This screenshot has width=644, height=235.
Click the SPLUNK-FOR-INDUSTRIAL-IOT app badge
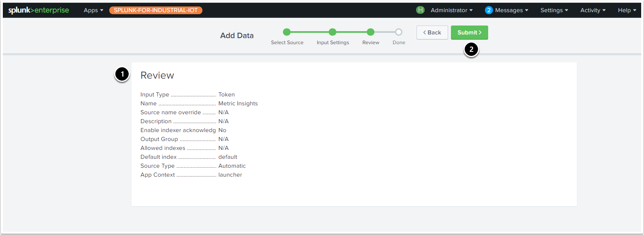coord(156,10)
